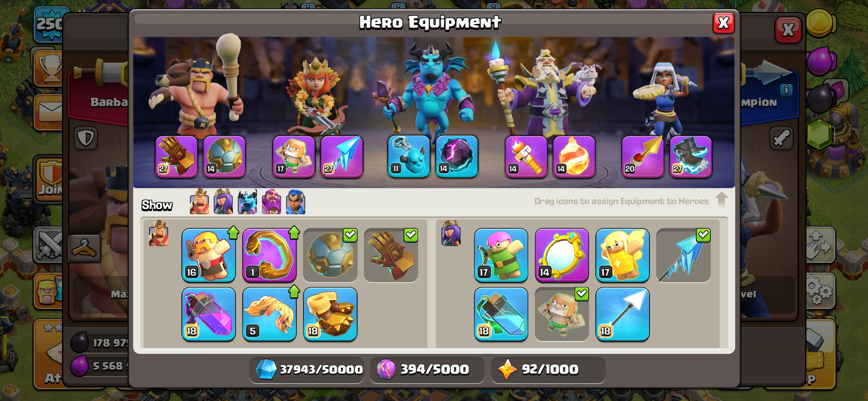Toggle Minion Prince filter in Show row
Viewport: 868px width, 401px height.
[247, 202]
